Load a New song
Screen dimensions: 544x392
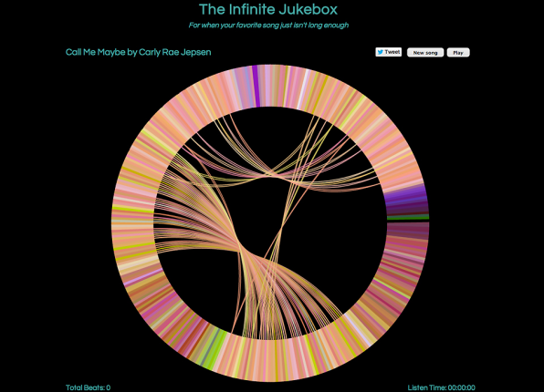pos(425,52)
